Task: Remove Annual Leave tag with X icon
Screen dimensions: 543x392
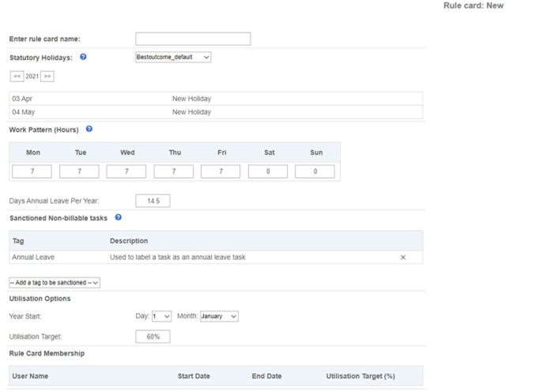Action: [x=403, y=258]
